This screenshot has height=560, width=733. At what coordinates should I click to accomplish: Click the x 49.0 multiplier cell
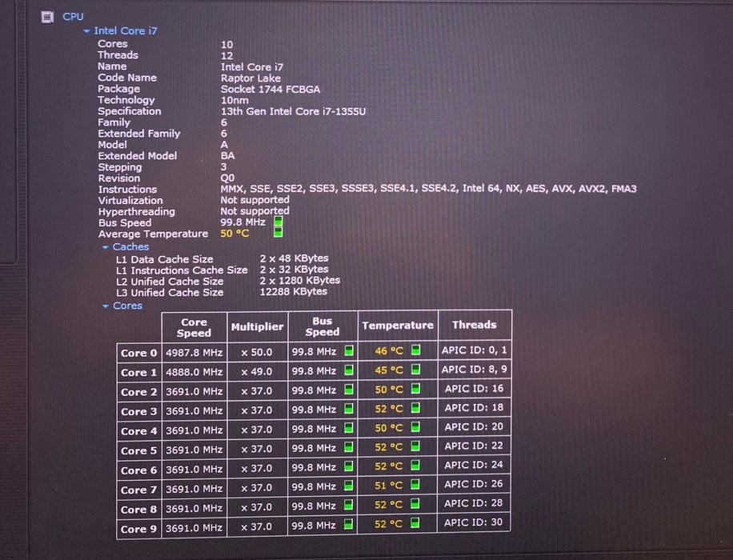pyautogui.click(x=257, y=372)
